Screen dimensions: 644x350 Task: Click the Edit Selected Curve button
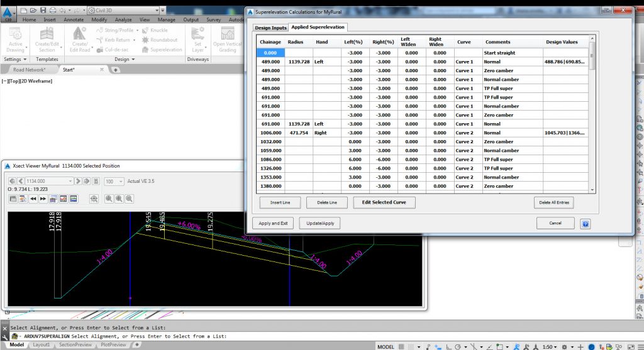[x=384, y=202]
